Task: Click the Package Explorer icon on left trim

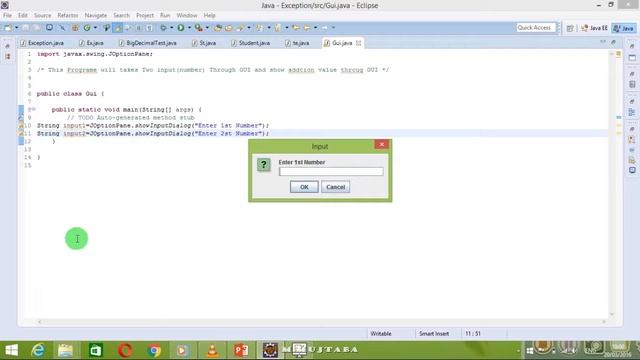Action: [x=8, y=56]
